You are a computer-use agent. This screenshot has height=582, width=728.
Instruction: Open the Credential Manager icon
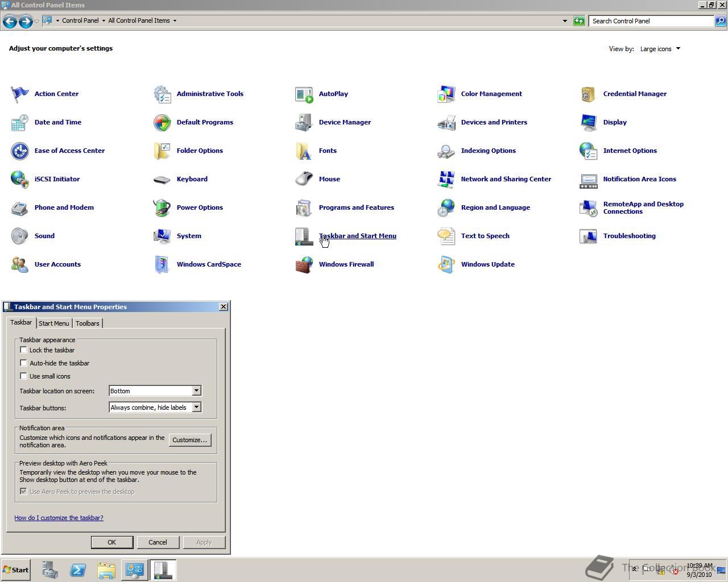click(589, 94)
